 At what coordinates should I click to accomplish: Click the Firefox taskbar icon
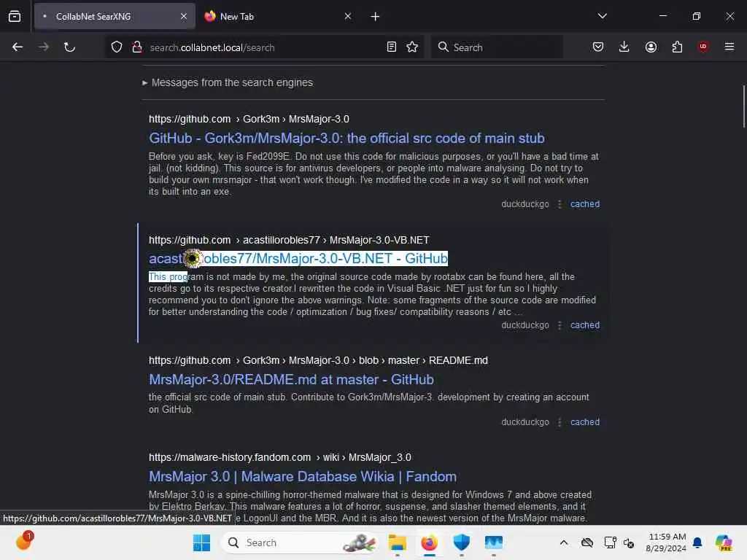pyautogui.click(x=429, y=542)
